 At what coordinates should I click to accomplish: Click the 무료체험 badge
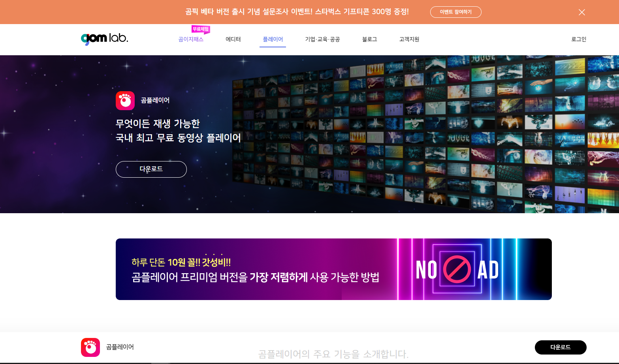pyautogui.click(x=201, y=29)
